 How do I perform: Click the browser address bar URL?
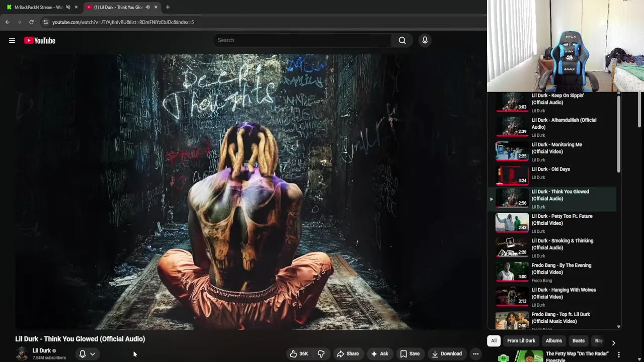coord(123,22)
